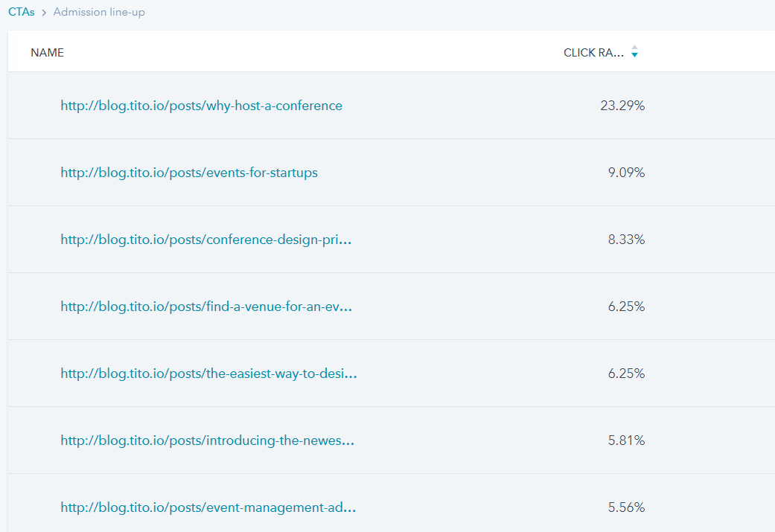Image resolution: width=775 pixels, height=532 pixels.
Task: Open the why-host-a-conference post link
Action: coord(201,106)
